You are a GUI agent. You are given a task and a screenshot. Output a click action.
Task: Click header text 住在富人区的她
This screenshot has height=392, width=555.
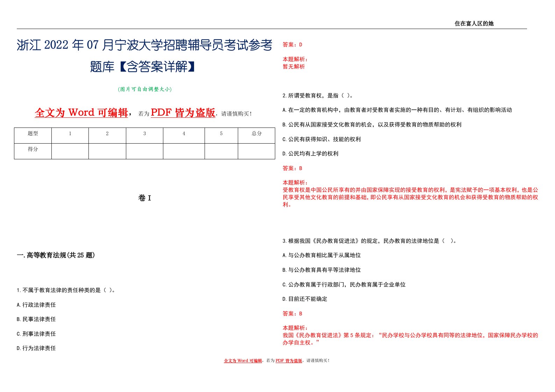[x=474, y=23]
